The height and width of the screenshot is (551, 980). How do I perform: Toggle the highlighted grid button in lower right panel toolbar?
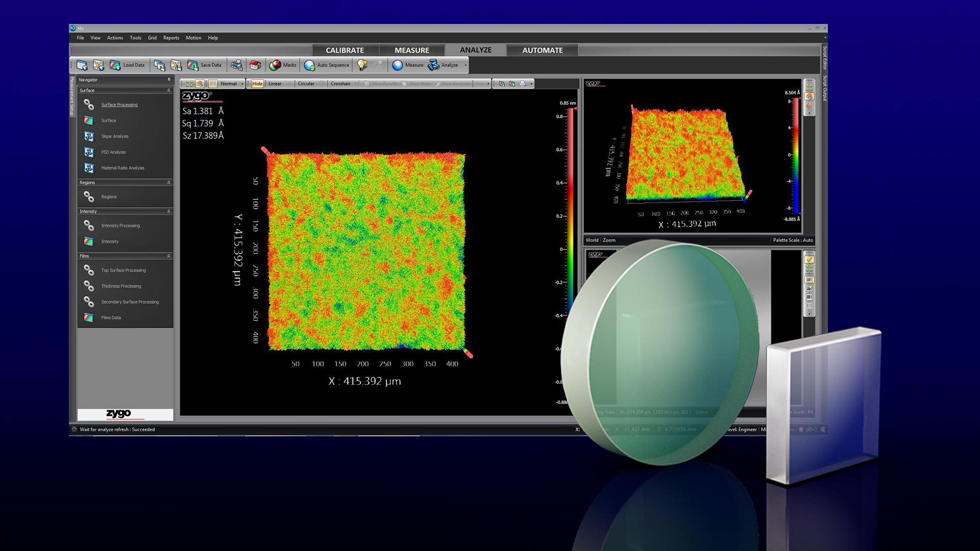pos(810,280)
